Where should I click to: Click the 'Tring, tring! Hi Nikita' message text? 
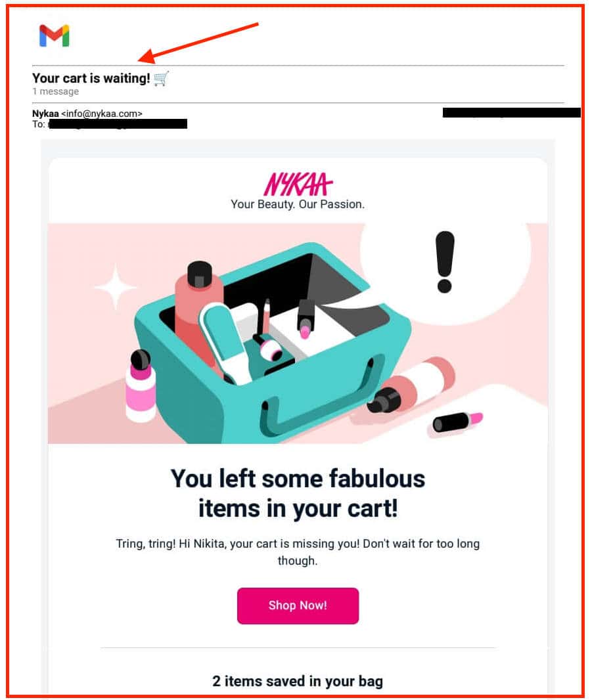point(298,552)
